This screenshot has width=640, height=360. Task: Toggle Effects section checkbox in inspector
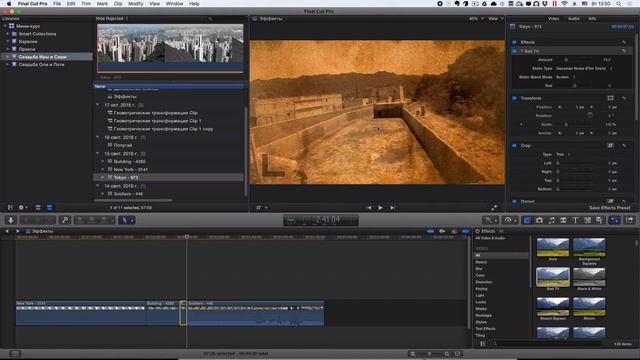514,42
